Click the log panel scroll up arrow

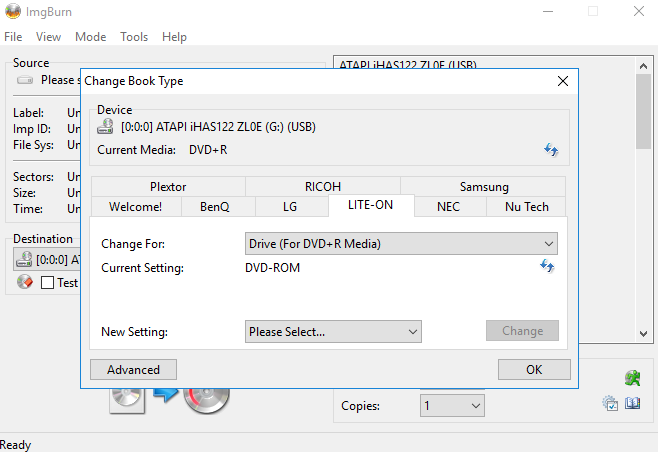(x=643, y=66)
